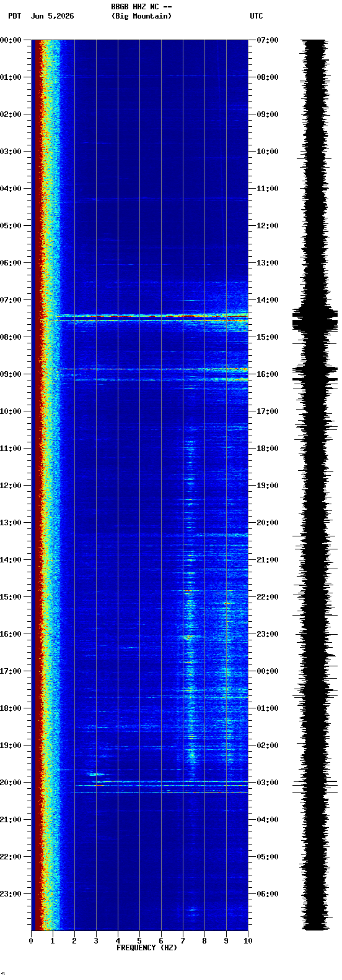Click the UTC time label "07:00"
Screen dimensions: 342x980
268,40
